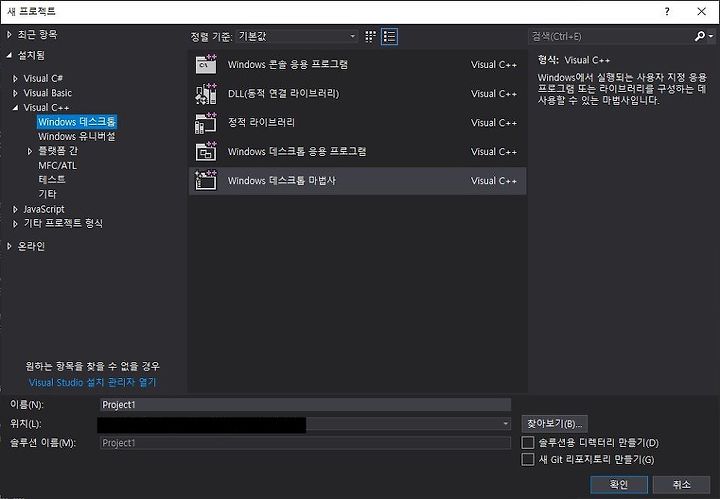The height and width of the screenshot is (499, 720).
Task: Open the search options dropdown arrow
Action: 711,36
